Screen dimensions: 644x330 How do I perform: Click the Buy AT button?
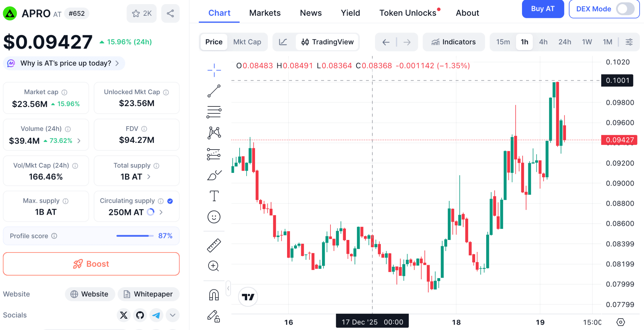(542, 9)
